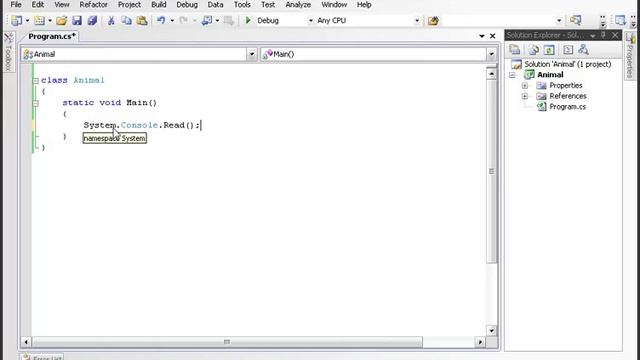Image resolution: width=640 pixels, height=360 pixels.
Task: Save Program.cs with the floppy disk icon
Action: 77,20
